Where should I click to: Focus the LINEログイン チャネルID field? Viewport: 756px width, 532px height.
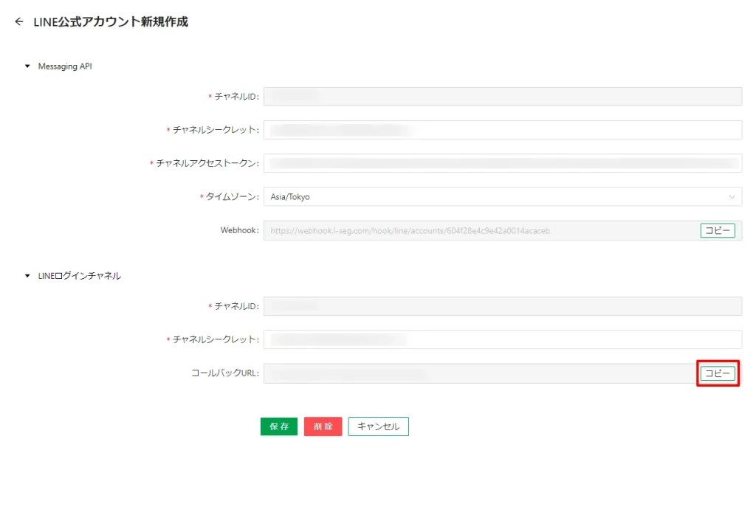(x=502, y=306)
